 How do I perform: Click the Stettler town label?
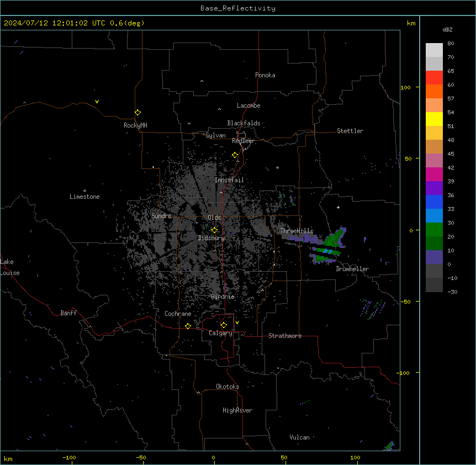click(350, 131)
